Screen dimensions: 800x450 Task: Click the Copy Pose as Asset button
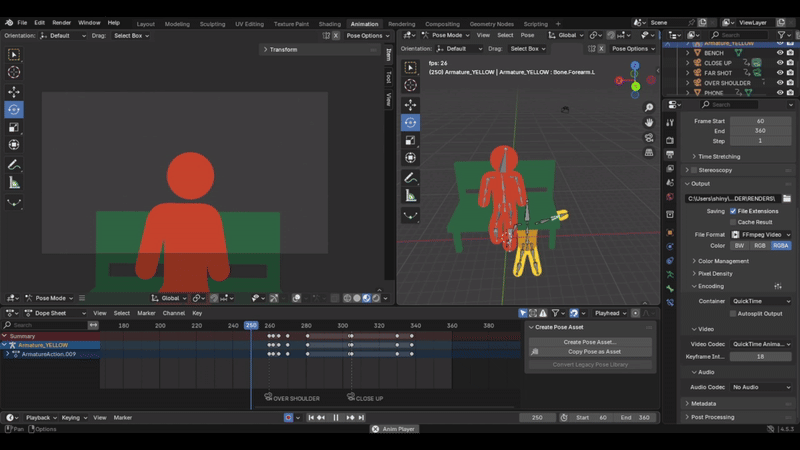coord(594,352)
